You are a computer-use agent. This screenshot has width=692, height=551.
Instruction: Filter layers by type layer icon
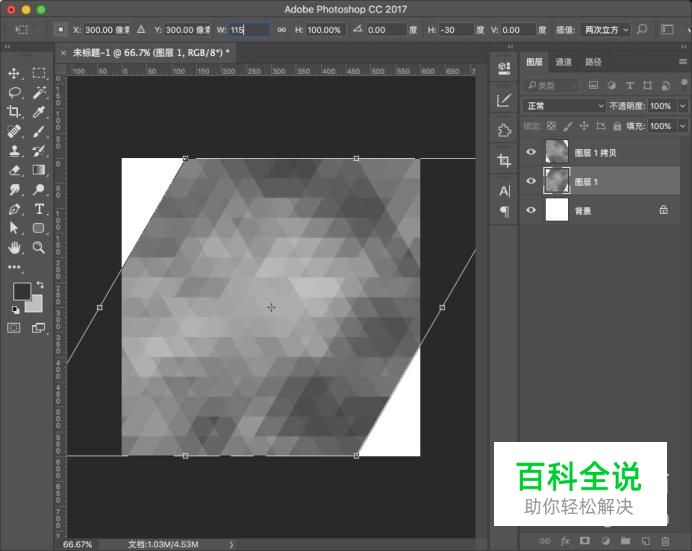(x=629, y=85)
